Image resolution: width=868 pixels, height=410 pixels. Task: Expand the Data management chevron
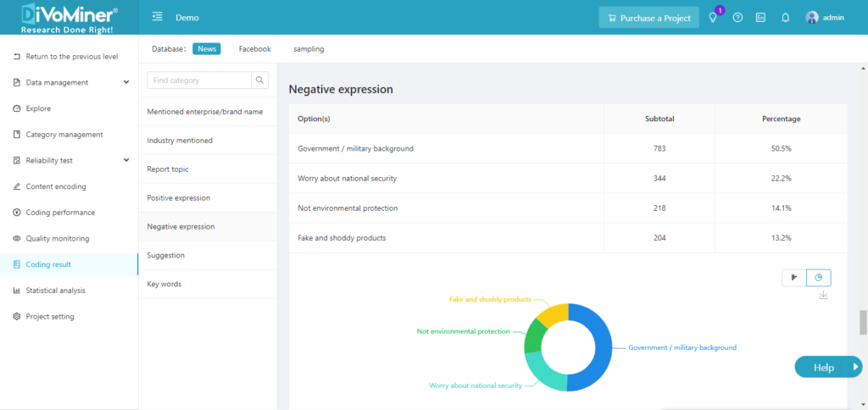tap(126, 82)
